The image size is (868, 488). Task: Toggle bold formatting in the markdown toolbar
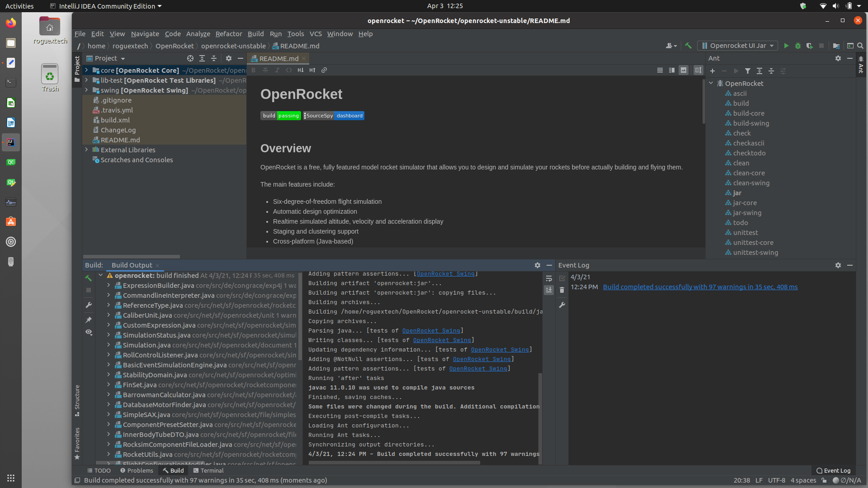254,70
